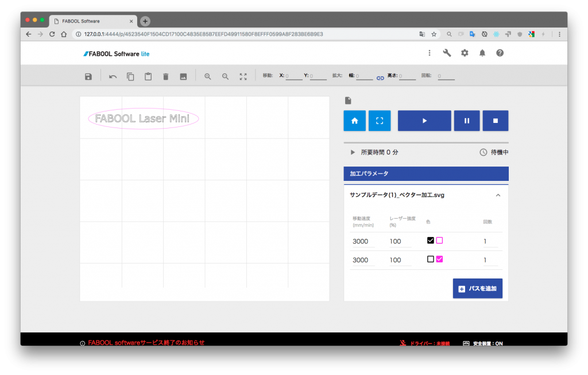This screenshot has height=375, width=588.
Task: Click the rotation 回転 input field
Action: click(446, 76)
